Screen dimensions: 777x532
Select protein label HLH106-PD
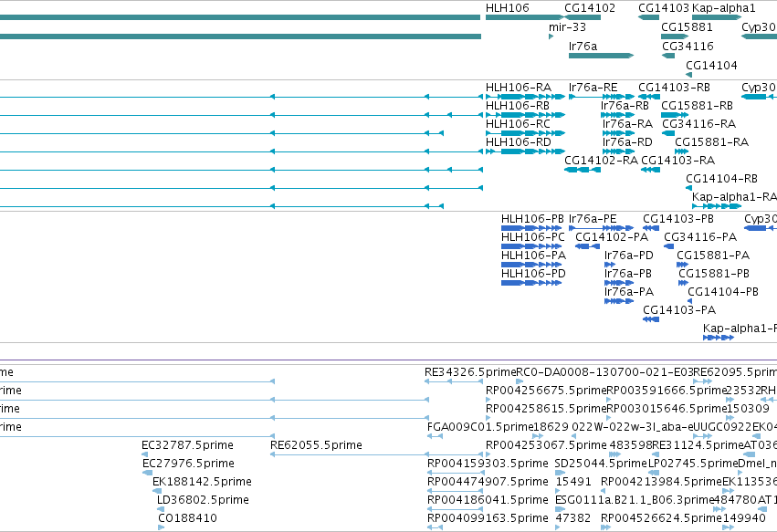tap(534, 274)
